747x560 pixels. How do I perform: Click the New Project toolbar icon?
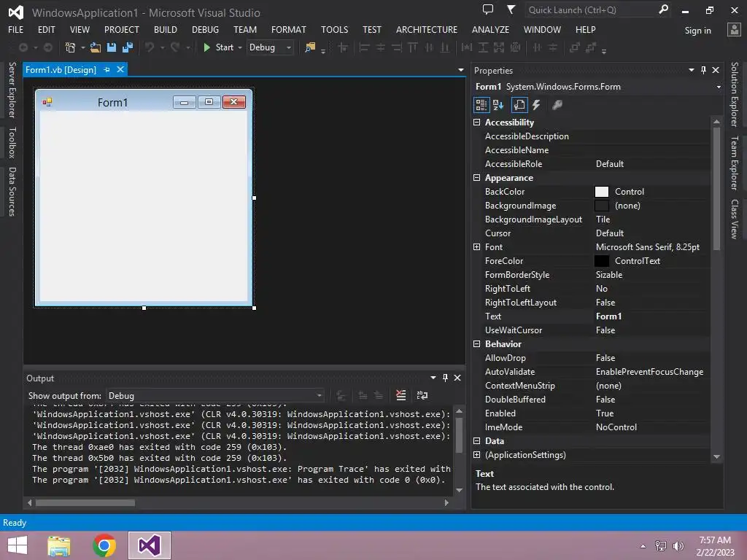point(70,47)
